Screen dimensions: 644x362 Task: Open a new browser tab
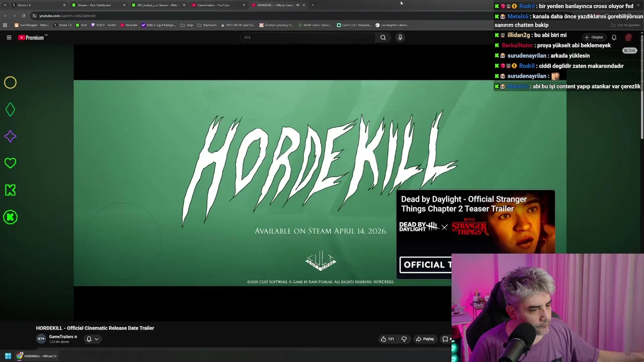(313, 5)
